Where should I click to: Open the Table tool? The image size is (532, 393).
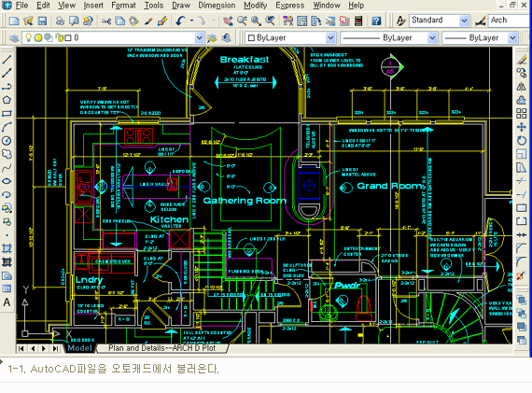point(7,288)
